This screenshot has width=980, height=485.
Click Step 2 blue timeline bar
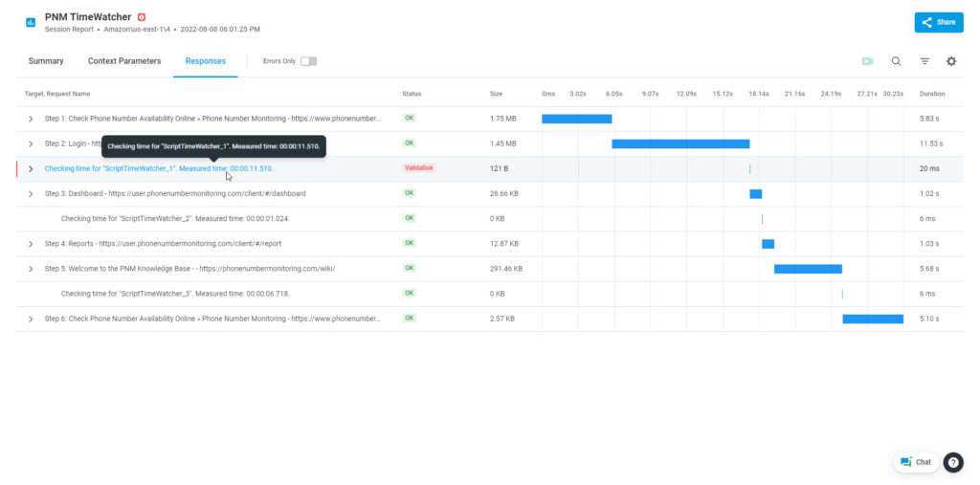(680, 143)
